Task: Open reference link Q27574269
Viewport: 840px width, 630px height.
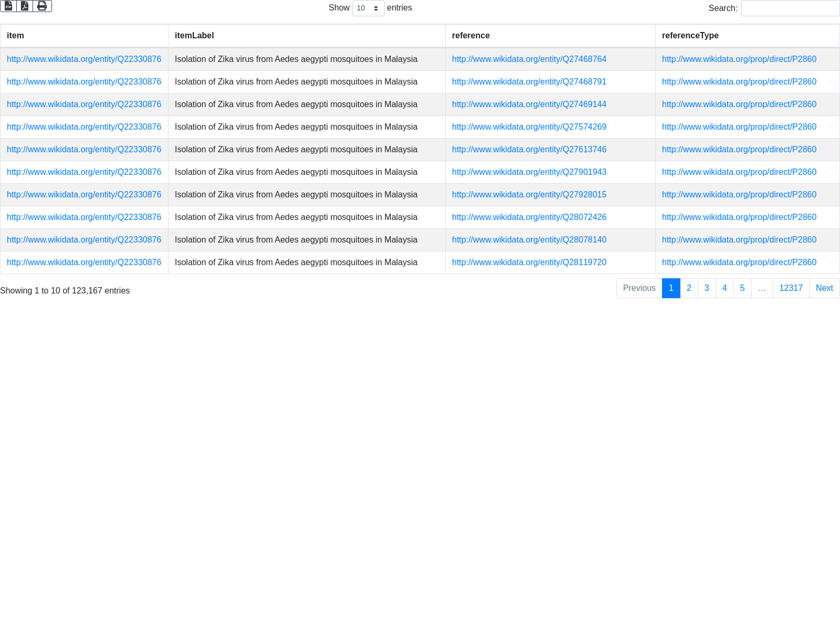Action: [x=529, y=127]
